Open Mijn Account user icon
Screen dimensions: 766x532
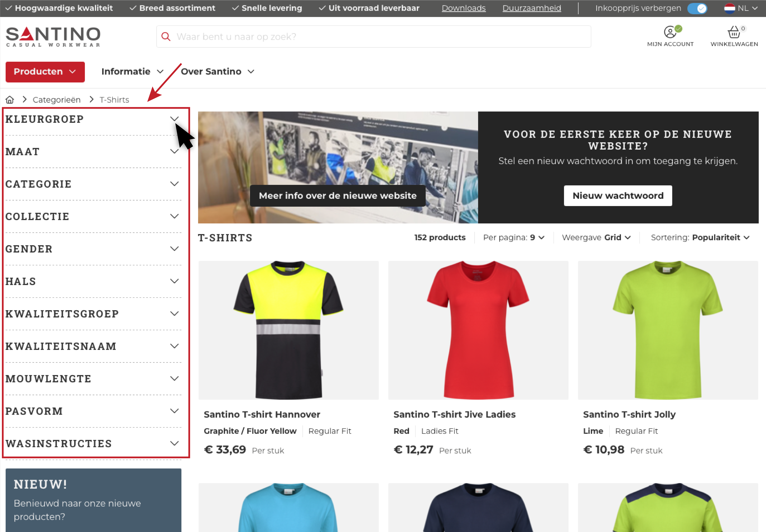tap(670, 32)
